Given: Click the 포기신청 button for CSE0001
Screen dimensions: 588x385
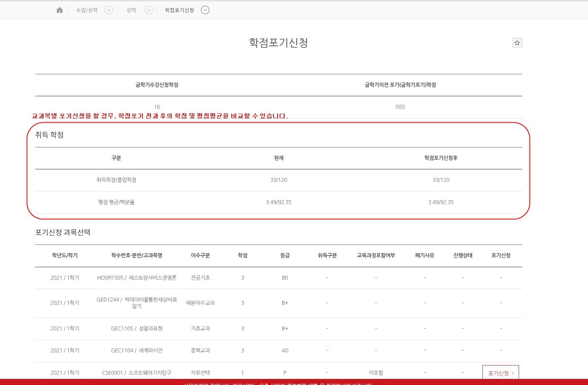Looking at the screenshot, I should 500,372.
